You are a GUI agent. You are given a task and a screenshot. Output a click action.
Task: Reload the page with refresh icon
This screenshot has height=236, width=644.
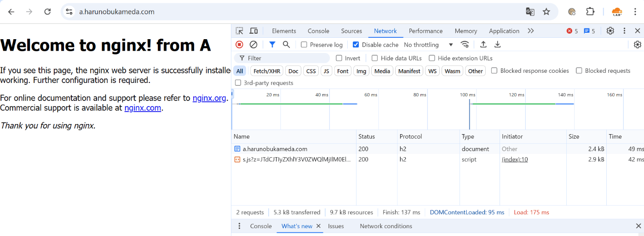tap(47, 12)
